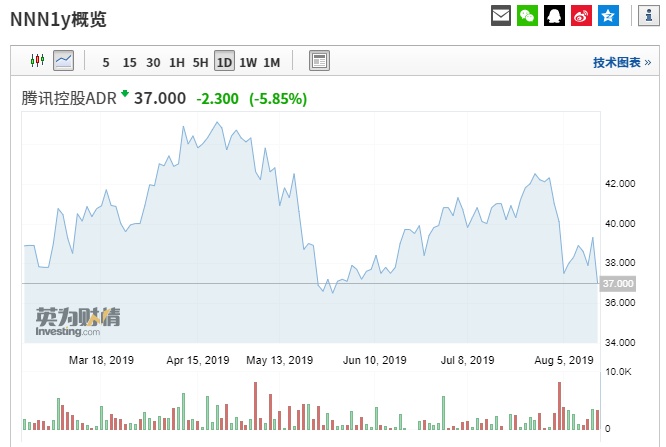The height and width of the screenshot is (447, 666).
Task: Select the 1W interval
Action: [248, 63]
